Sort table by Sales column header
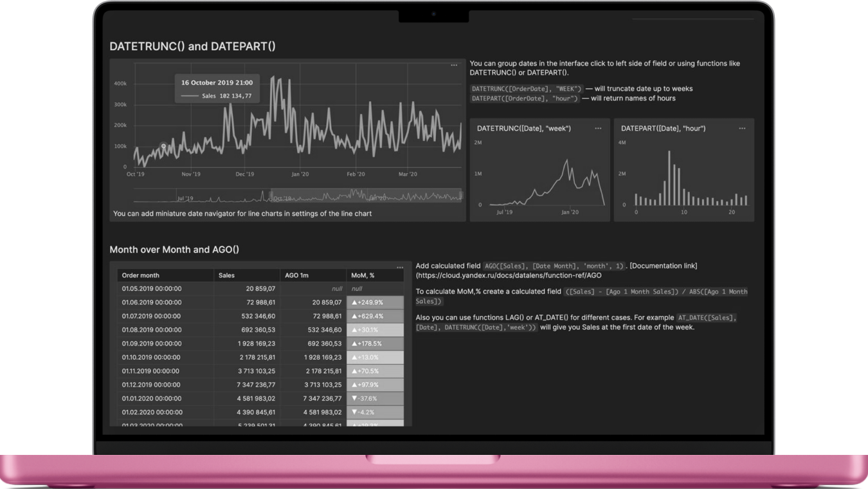The image size is (868, 489). coord(226,275)
